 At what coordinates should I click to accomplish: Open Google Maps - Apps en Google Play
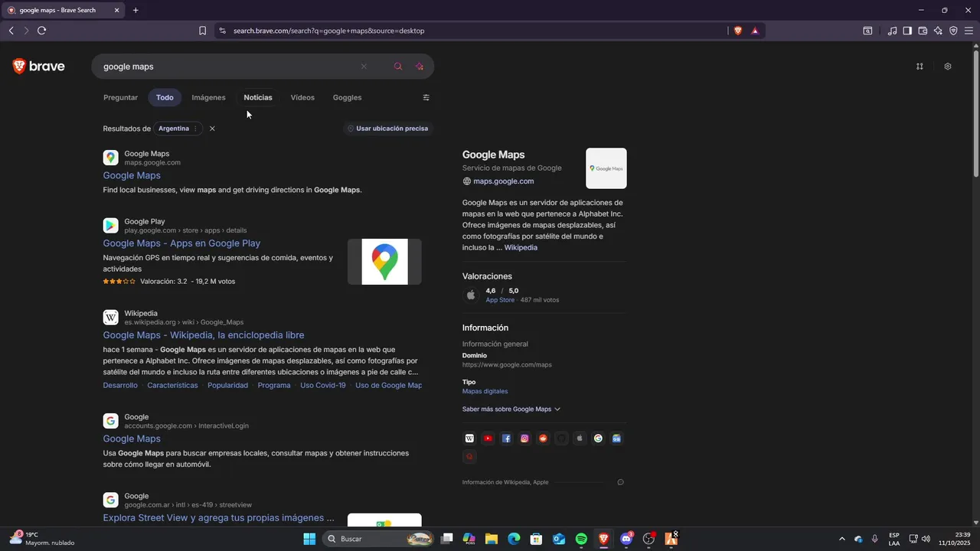point(181,243)
